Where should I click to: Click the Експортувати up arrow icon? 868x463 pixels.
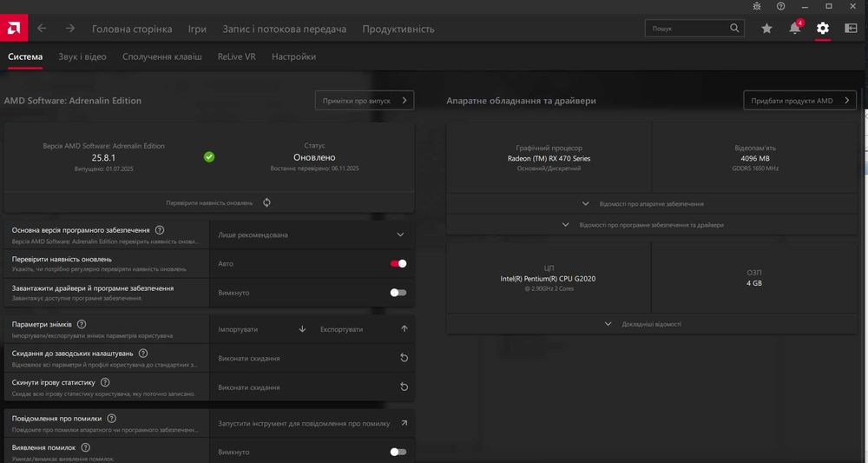click(404, 329)
